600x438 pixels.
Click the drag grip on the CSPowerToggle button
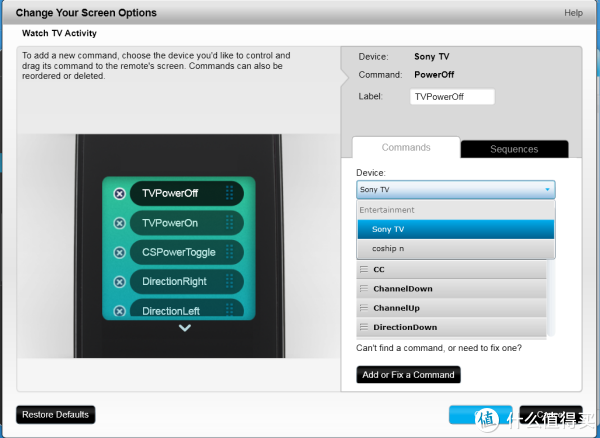click(229, 252)
